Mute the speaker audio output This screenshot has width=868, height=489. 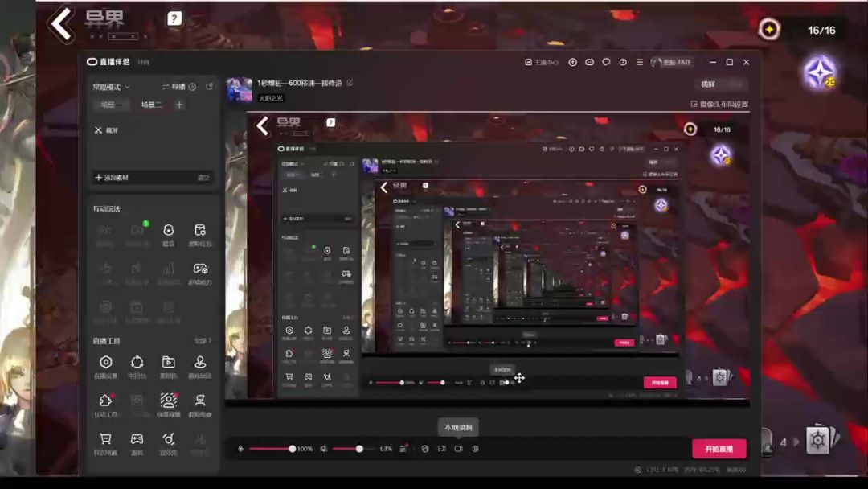point(323,449)
